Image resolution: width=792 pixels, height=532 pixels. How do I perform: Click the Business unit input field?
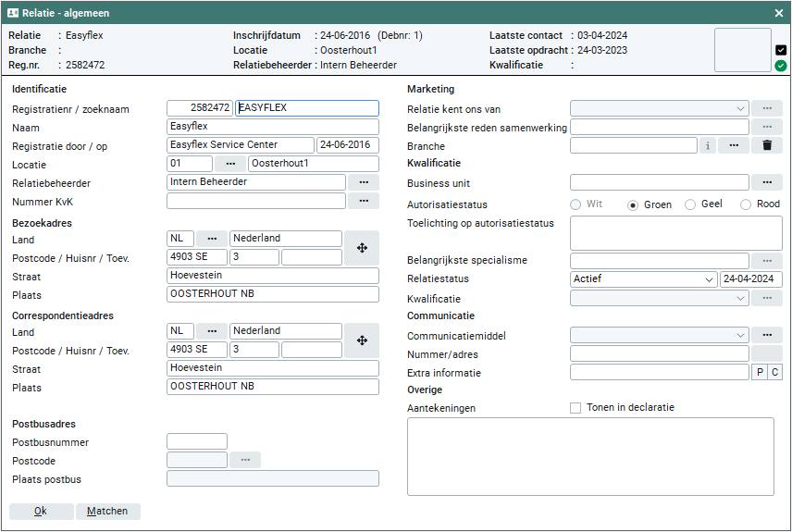click(659, 182)
